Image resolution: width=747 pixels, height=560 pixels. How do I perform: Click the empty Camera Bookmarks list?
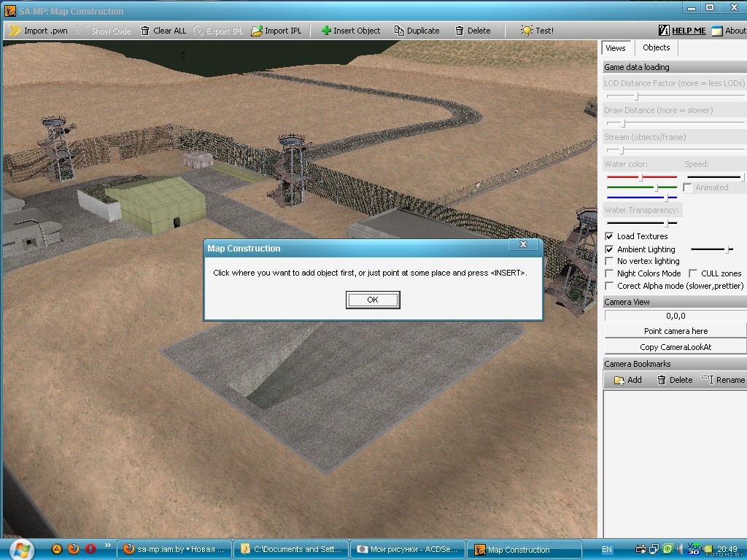click(x=674, y=464)
